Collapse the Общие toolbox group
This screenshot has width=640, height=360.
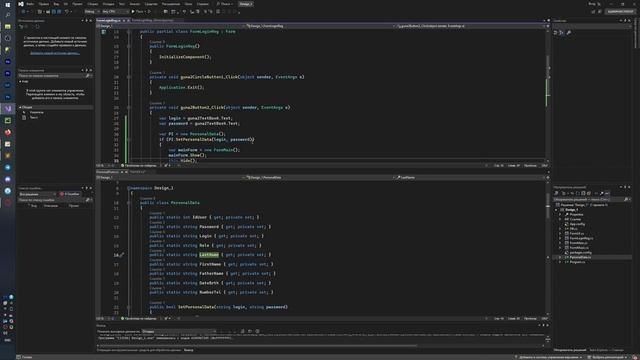[20, 107]
